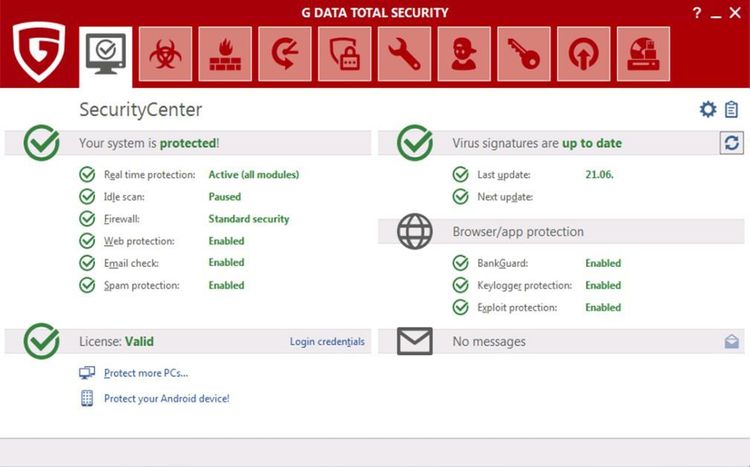The height and width of the screenshot is (467, 750).
Task: Open the Idle scan Paused options
Action: [x=224, y=197]
